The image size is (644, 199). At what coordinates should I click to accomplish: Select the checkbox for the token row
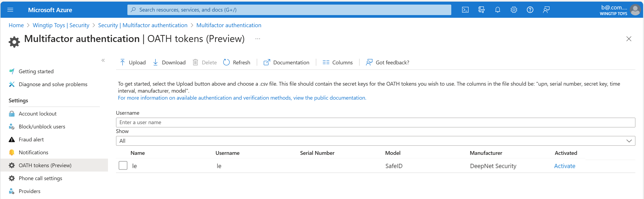click(123, 165)
